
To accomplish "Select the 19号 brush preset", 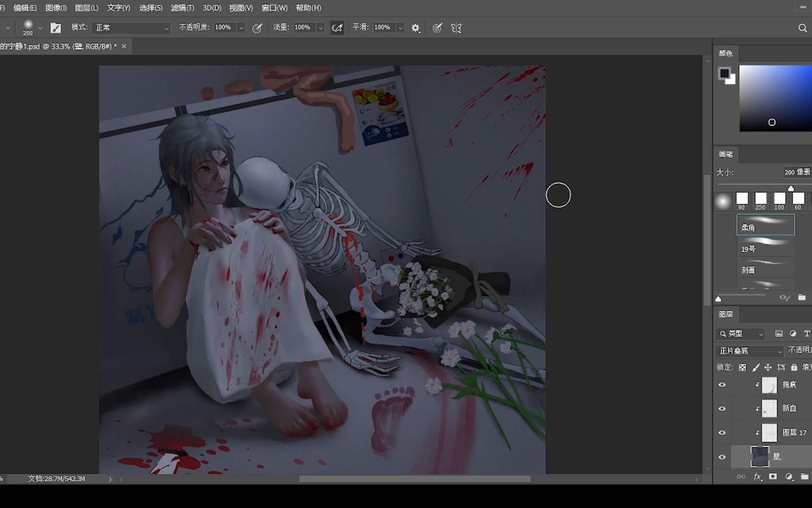I will click(x=765, y=246).
